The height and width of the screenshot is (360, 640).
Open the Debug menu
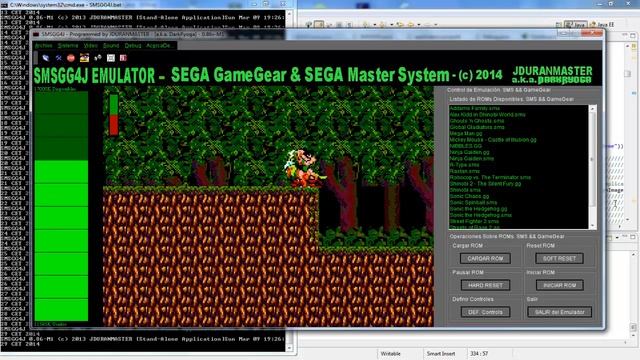133,45
